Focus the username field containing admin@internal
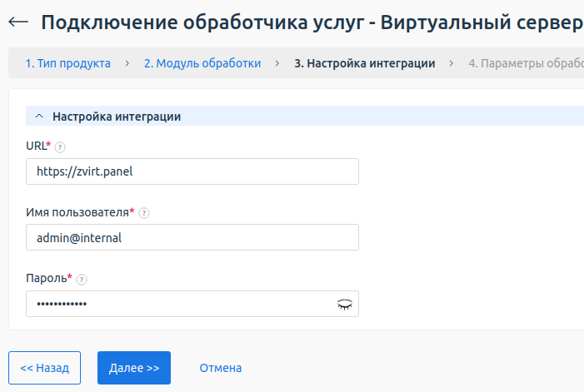Screen dimensions: 584x392 [x=192, y=237]
